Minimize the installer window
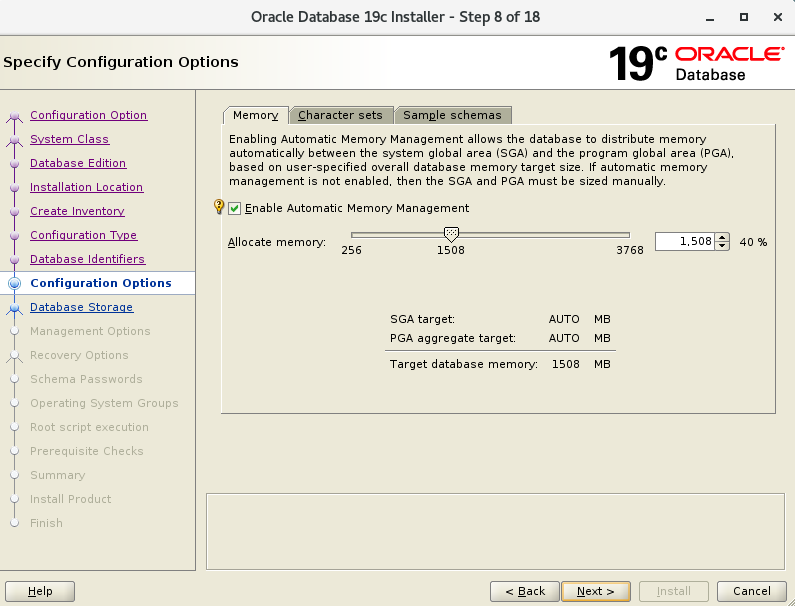Screen dimensions: 795x606 pyautogui.click(x=710, y=18)
